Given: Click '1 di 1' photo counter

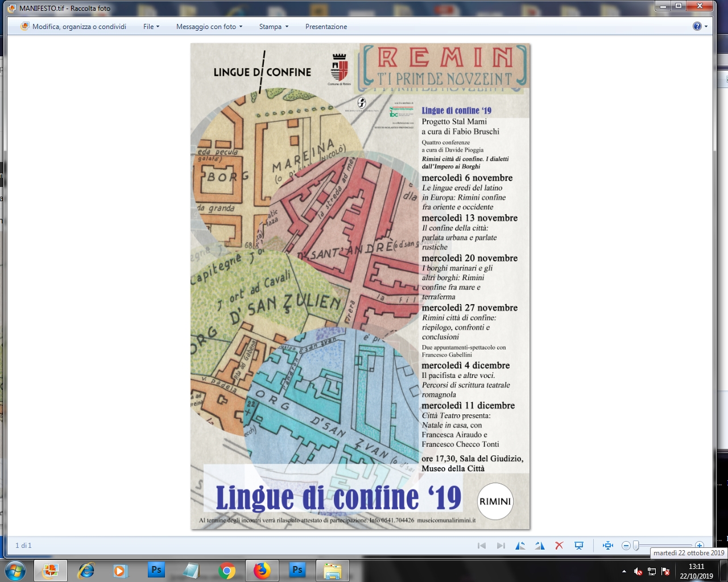Looking at the screenshot, I should (x=24, y=546).
